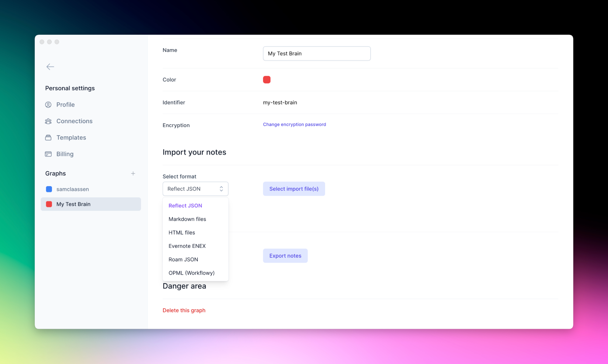Click the Export notes button
The image size is (608, 364).
tap(285, 256)
